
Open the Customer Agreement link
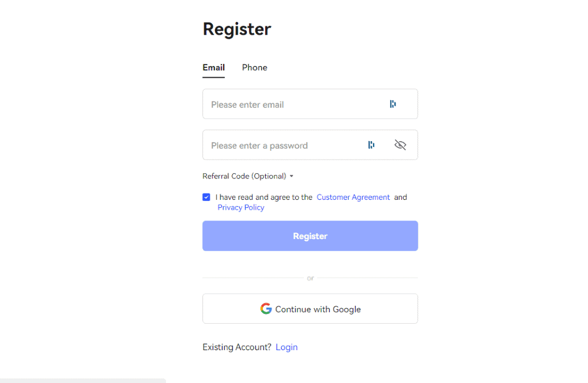pyautogui.click(x=353, y=197)
